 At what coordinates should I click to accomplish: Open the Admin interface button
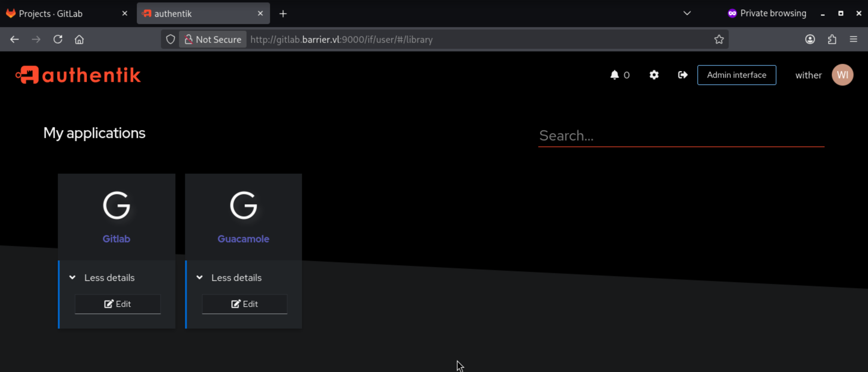click(737, 75)
